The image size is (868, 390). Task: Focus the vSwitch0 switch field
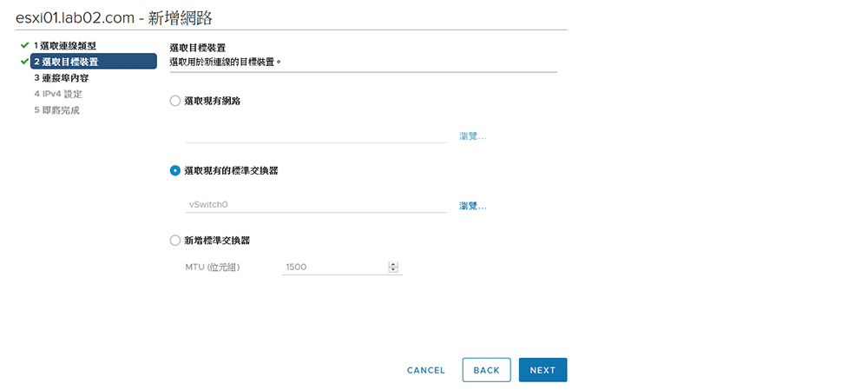coord(316,204)
